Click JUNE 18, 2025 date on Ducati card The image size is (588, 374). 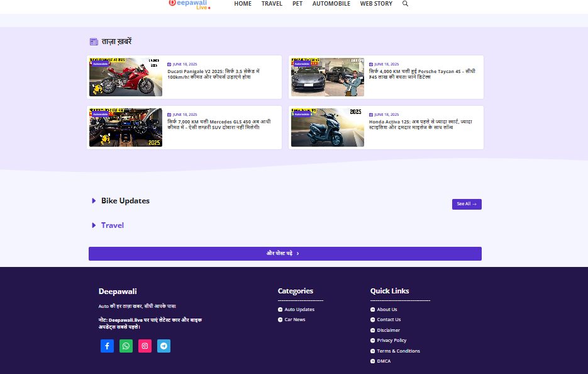[185, 64]
